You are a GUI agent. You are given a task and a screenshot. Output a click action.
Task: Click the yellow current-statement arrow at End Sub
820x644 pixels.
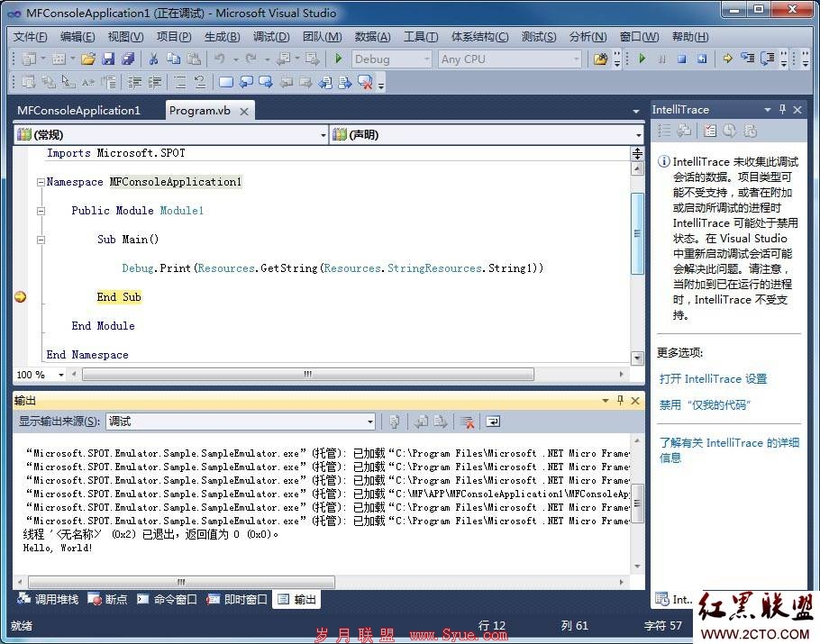21,297
